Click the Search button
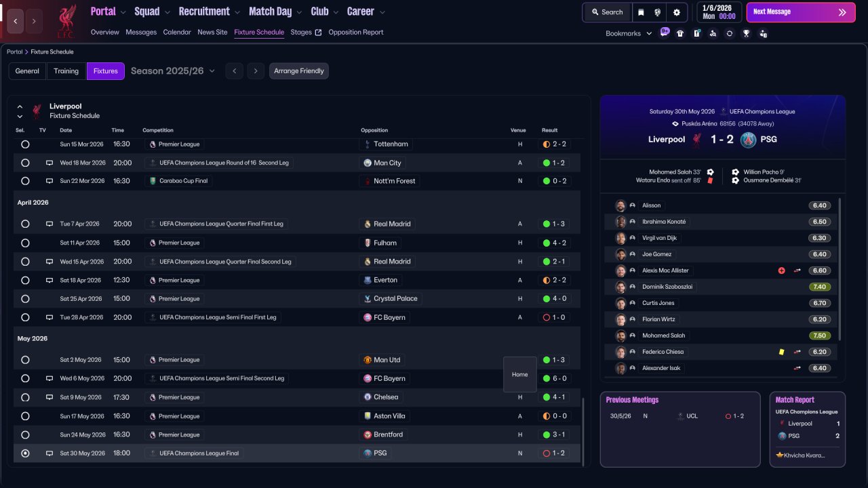The image size is (868, 488). pyautogui.click(x=607, y=12)
